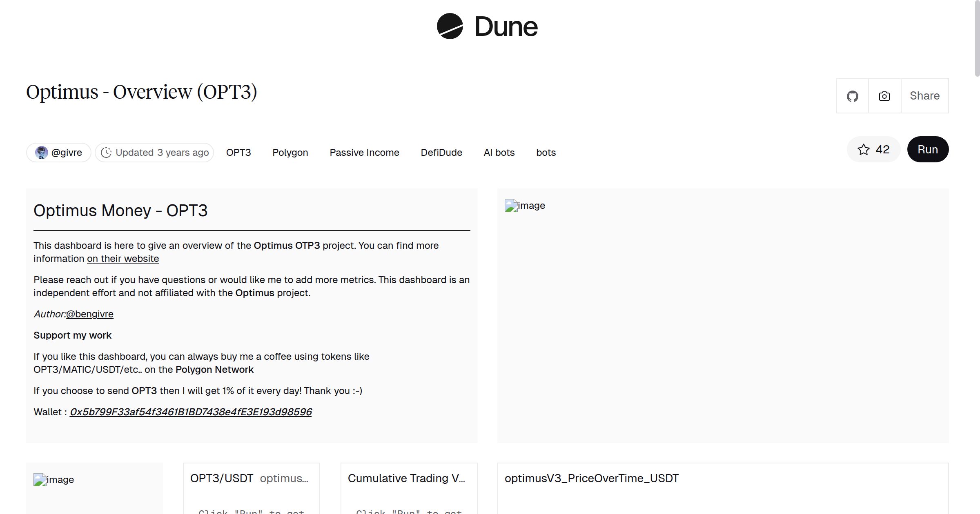Click the camera screenshot icon
Viewport: 980px width, 514px height.
pyautogui.click(x=884, y=96)
